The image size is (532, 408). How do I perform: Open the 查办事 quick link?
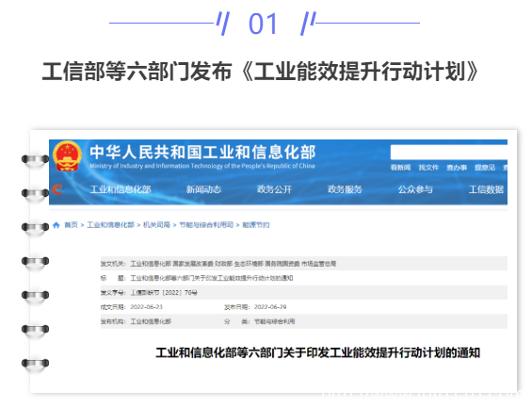point(457,168)
